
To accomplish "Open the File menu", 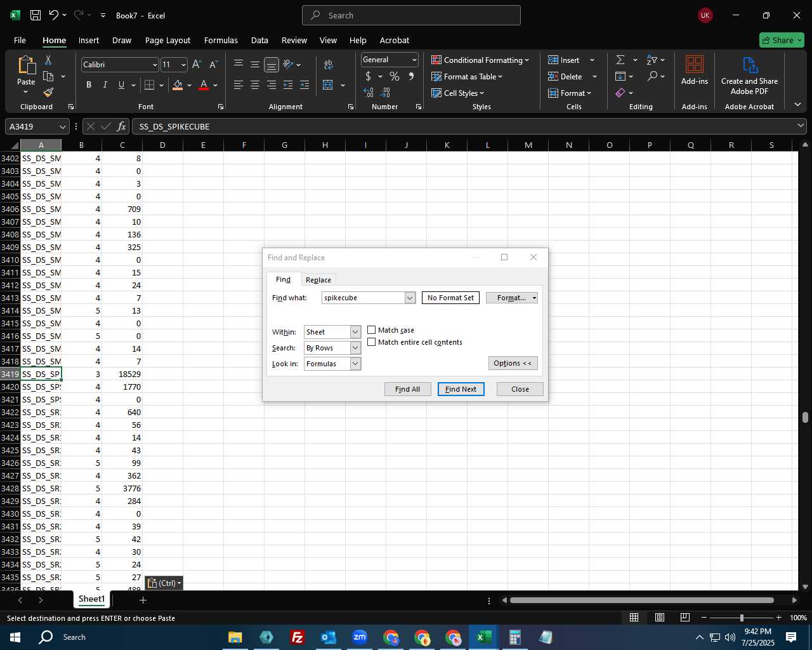I will coord(20,40).
